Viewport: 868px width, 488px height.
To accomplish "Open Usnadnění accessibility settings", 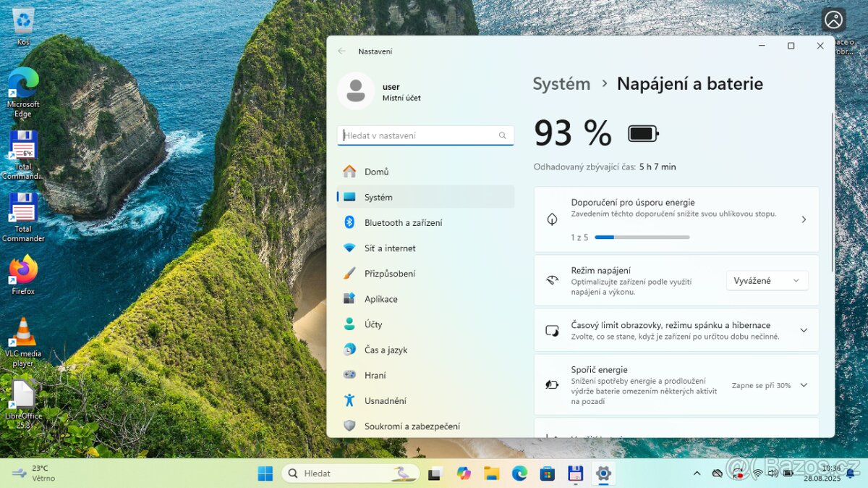I will (385, 400).
